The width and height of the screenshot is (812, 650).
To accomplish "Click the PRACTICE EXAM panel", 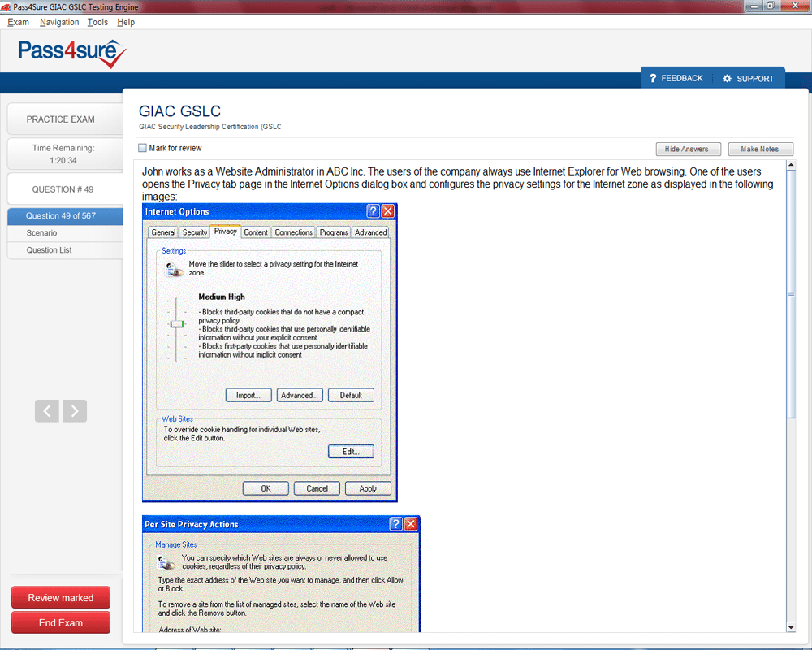I will click(65, 119).
